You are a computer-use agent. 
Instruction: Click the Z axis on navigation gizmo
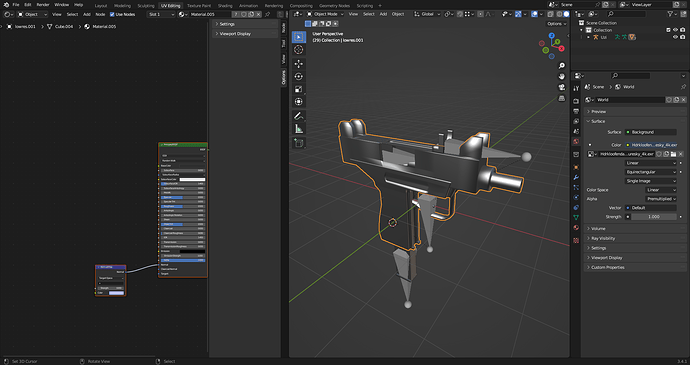point(551,36)
